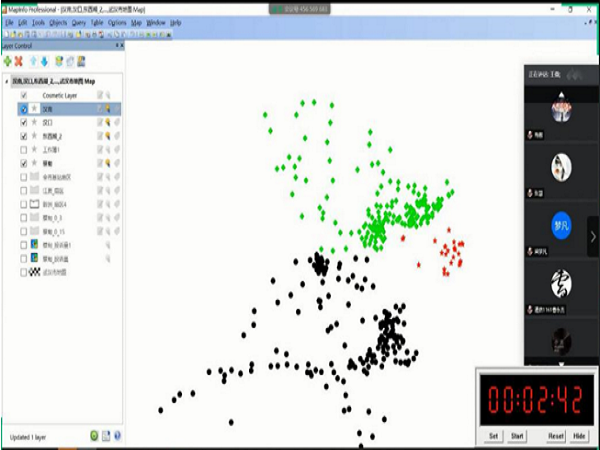Move layer down with the down arrow
This screenshot has height=450, width=600.
click(44, 61)
